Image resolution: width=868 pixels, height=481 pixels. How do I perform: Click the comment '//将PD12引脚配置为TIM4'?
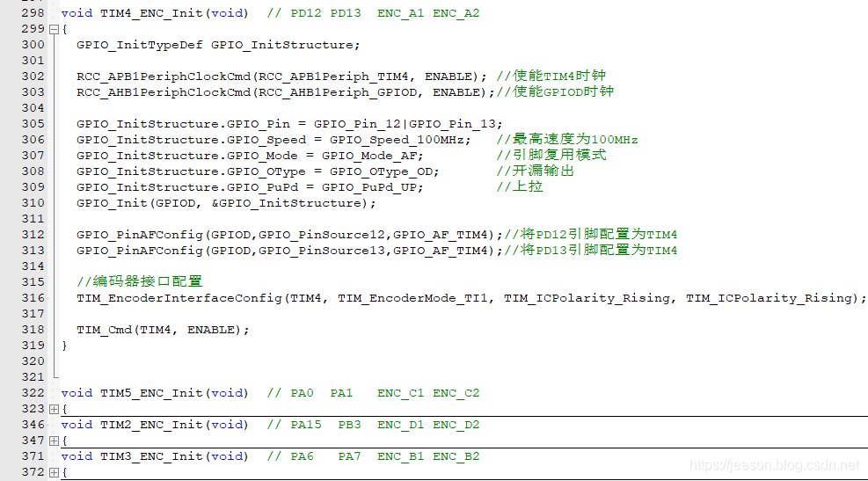click(591, 234)
